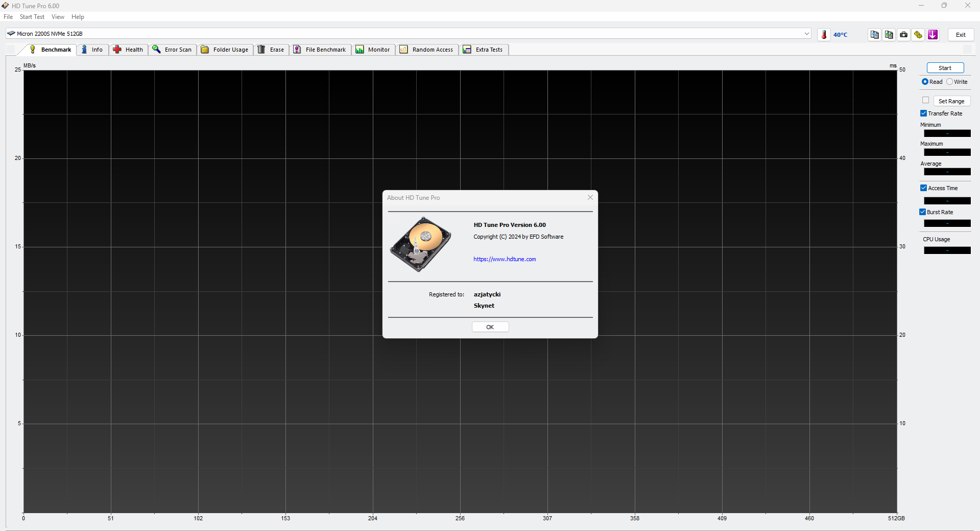Click the Extra Tests tab icon
Image resolution: width=980 pixels, height=531 pixels.
[x=467, y=50]
